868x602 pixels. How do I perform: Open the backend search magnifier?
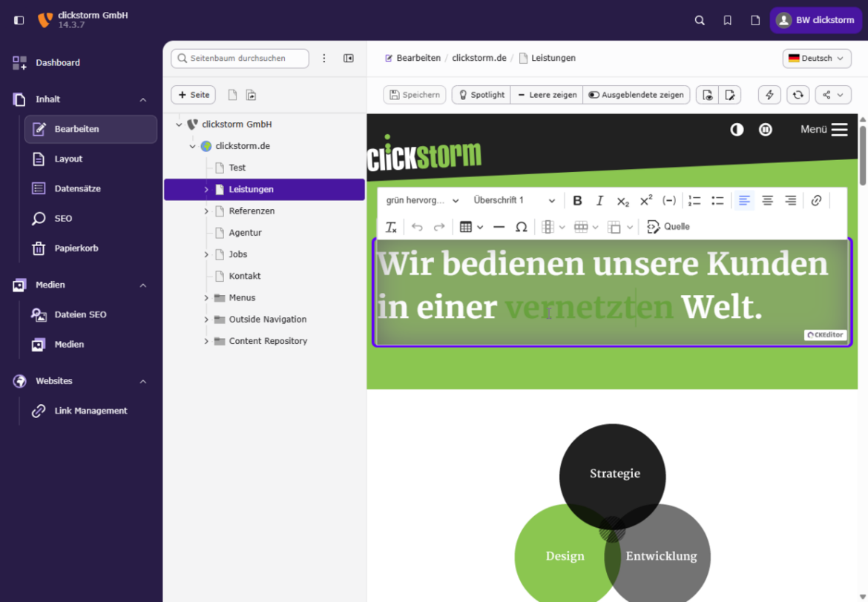[x=700, y=21]
